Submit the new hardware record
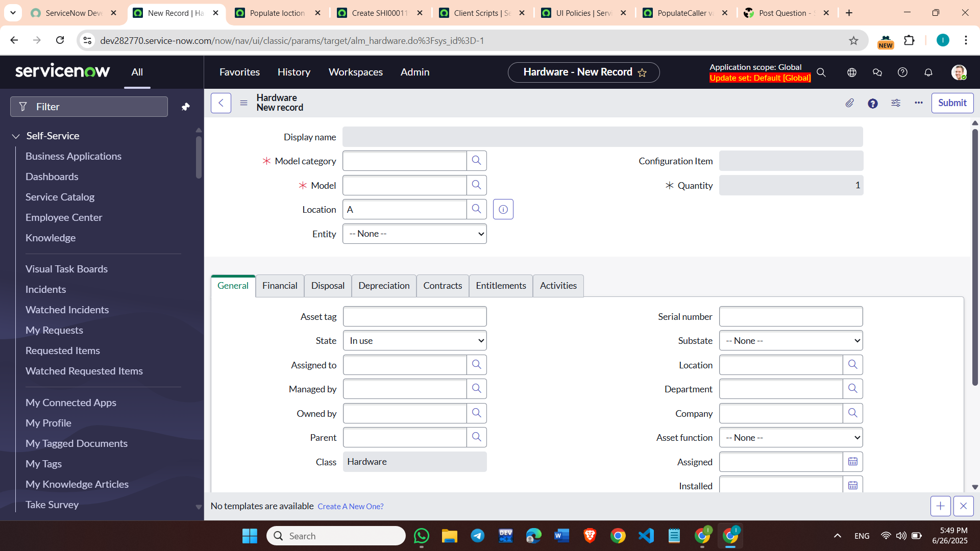Image resolution: width=980 pixels, height=551 pixels. point(952,103)
